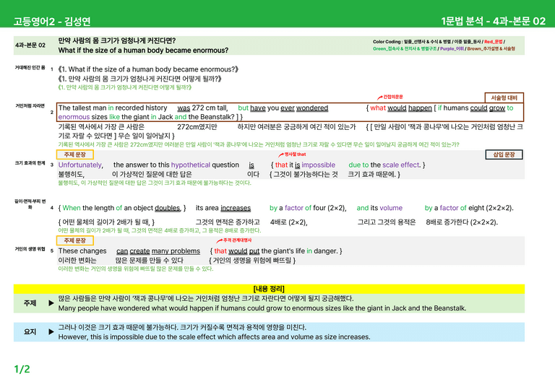Click the triangle marker next to 요지

pos(51,331)
